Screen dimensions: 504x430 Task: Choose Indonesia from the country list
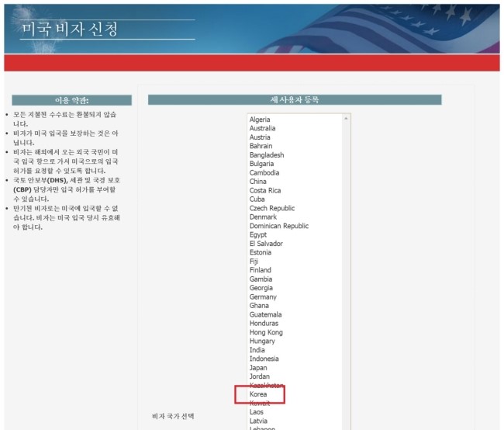coord(264,359)
